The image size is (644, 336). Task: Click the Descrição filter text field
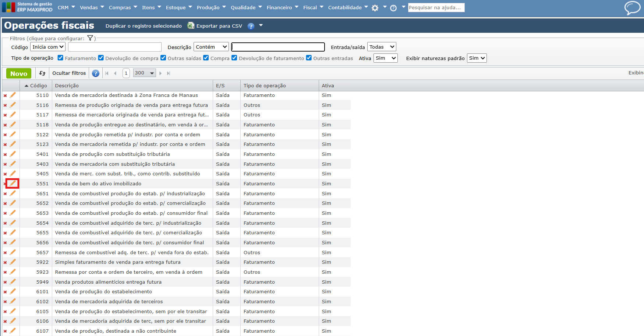click(x=278, y=47)
